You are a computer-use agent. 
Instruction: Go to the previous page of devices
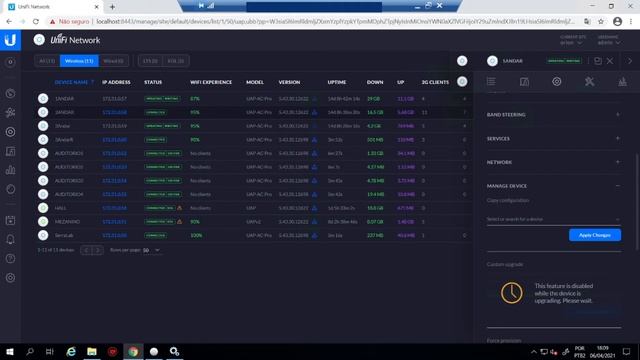point(86,250)
